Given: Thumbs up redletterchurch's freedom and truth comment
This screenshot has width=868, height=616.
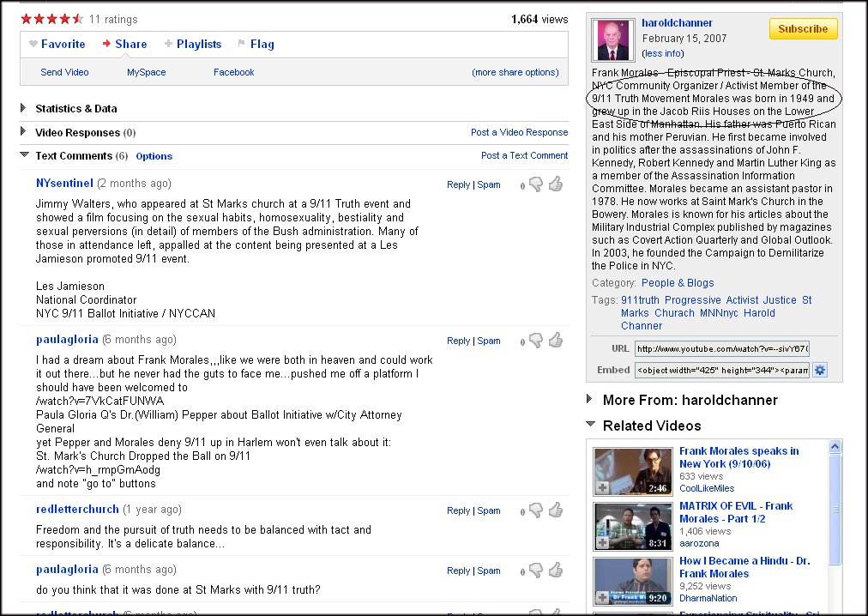Looking at the screenshot, I should pos(556,510).
